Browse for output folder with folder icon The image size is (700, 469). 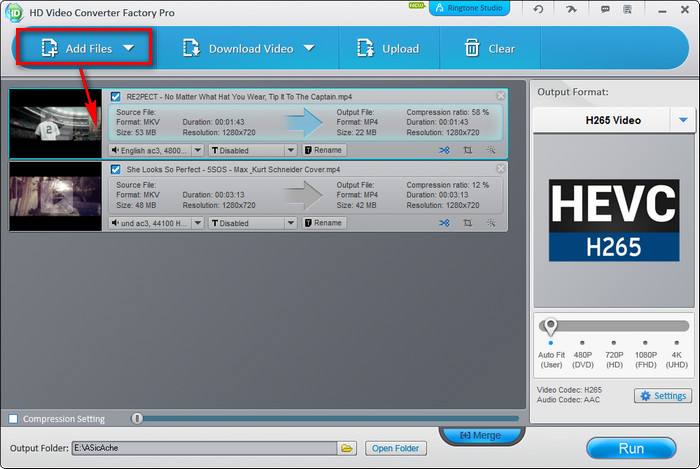[347, 448]
